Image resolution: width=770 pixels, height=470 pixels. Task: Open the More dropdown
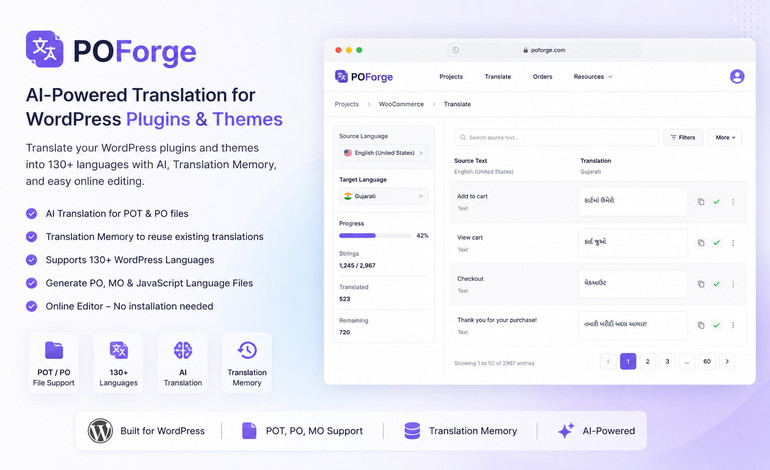725,138
